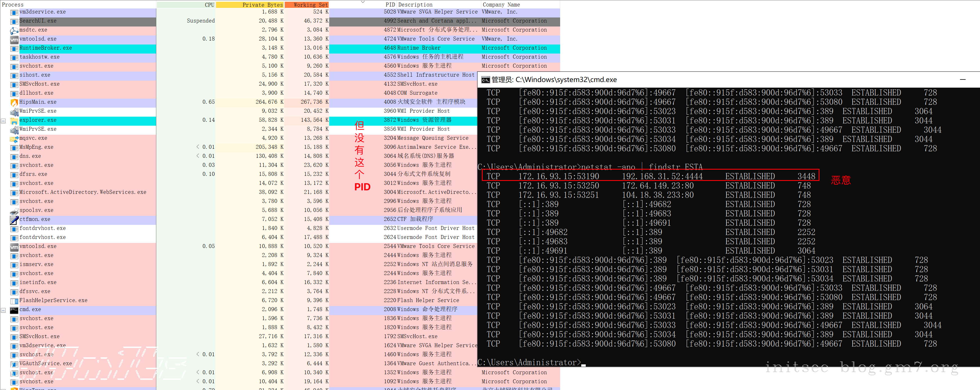This screenshot has width=980, height=390.
Task: Click the msdtc.exe process icon
Action: [x=14, y=30]
